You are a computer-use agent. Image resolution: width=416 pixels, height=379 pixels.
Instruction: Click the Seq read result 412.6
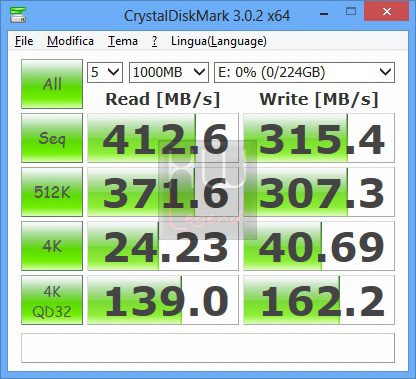[x=163, y=138]
